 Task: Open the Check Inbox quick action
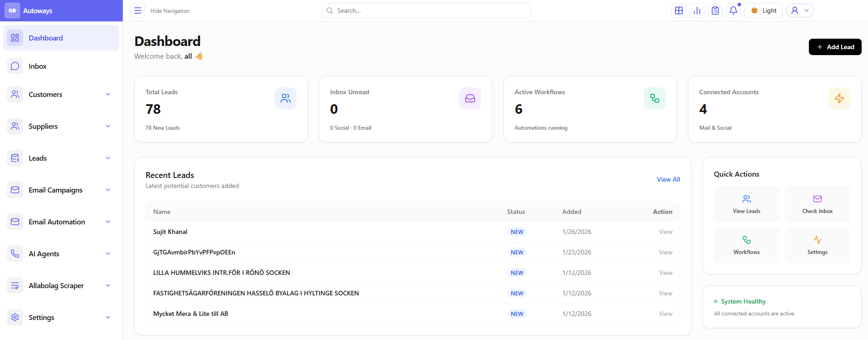817,204
